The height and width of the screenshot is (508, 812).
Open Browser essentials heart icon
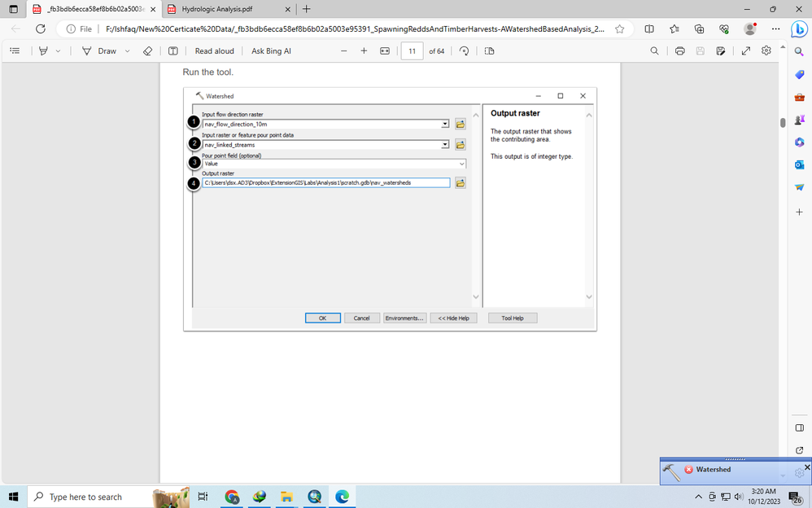724,29
